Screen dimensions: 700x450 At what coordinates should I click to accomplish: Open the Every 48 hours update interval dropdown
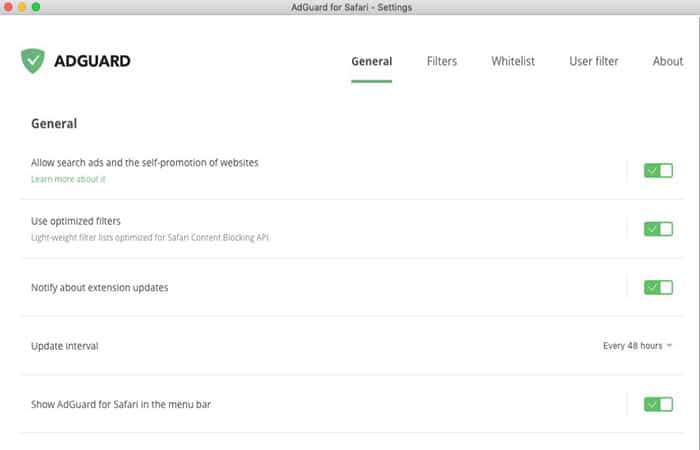[637, 346]
